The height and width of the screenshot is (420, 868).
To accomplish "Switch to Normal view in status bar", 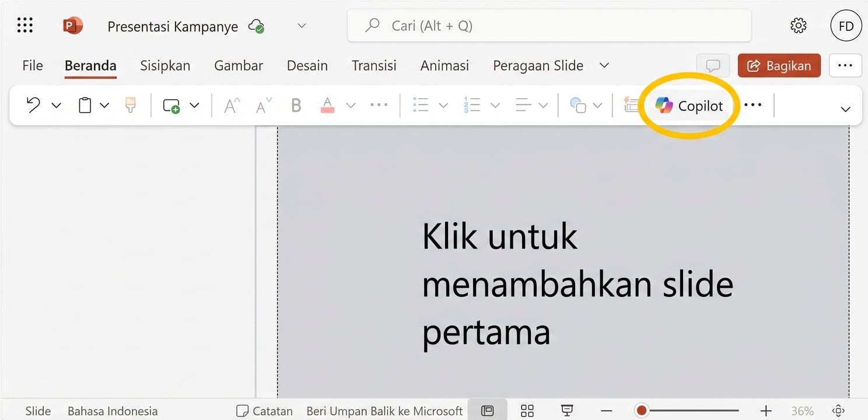I will pos(488,411).
